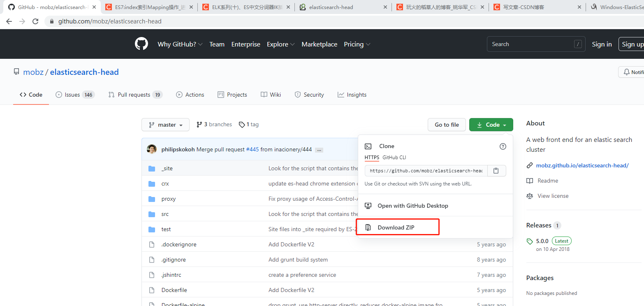Switch to the Insights tab

pyautogui.click(x=352, y=95)
